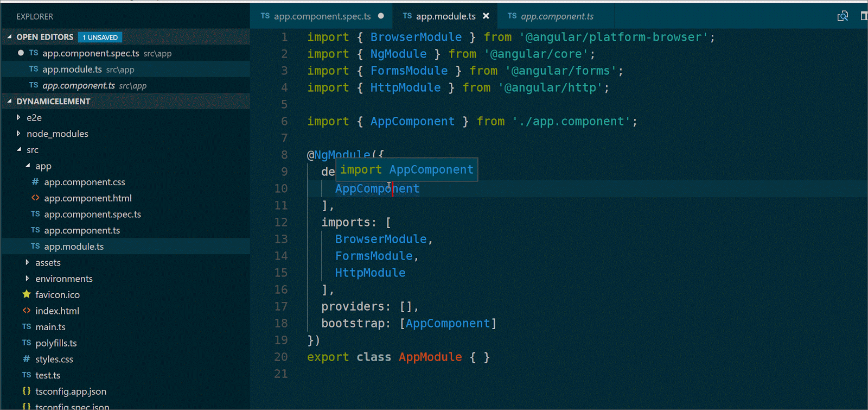This screenshot has height=410, width=868.
Task: Click the TS icon beside polyfills.ts
Action: (27, 343)
